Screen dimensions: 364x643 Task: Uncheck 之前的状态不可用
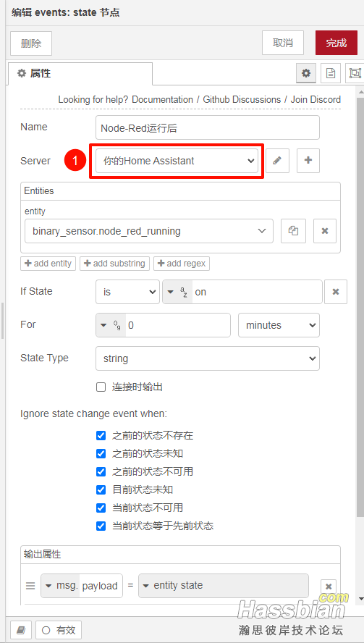pyautogui.click(x=101, y=471)
